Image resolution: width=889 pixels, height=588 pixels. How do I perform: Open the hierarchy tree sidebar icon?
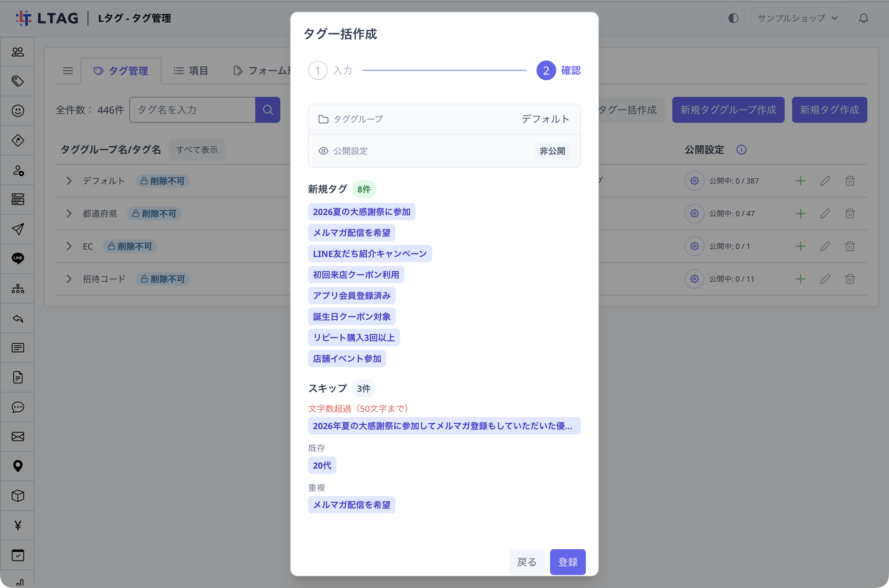tap(18, 288)
